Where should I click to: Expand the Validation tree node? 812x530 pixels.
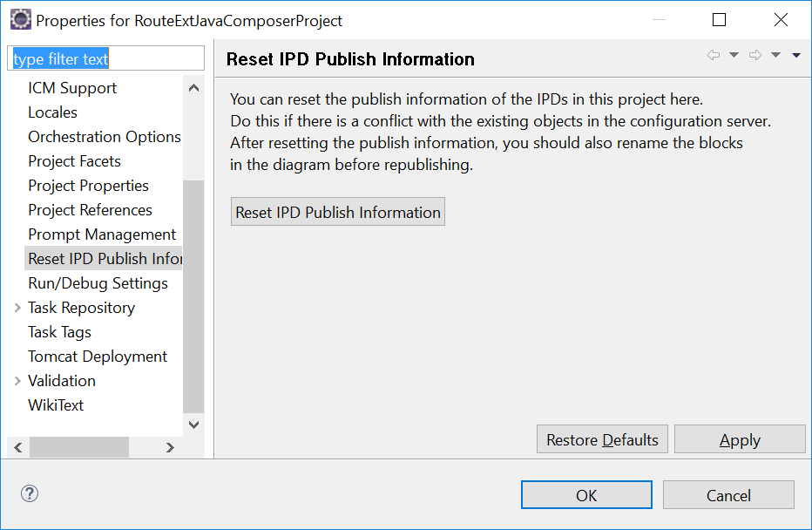click(16, 380)
